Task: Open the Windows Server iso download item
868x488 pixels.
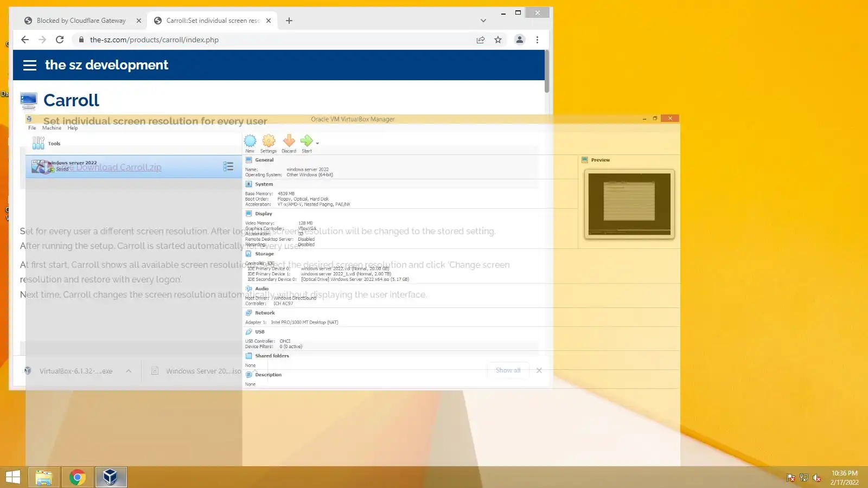Action: [x=196, y=371]
